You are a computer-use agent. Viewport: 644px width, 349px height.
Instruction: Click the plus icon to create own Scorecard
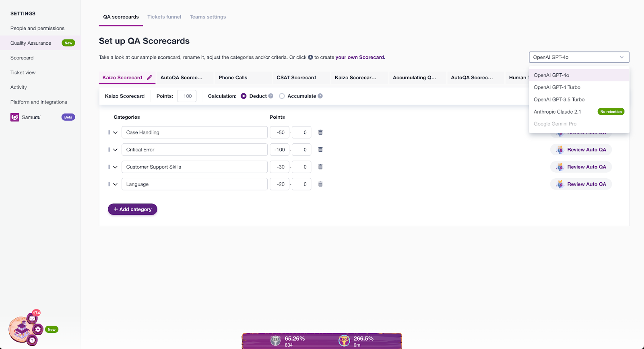[310, 57]
